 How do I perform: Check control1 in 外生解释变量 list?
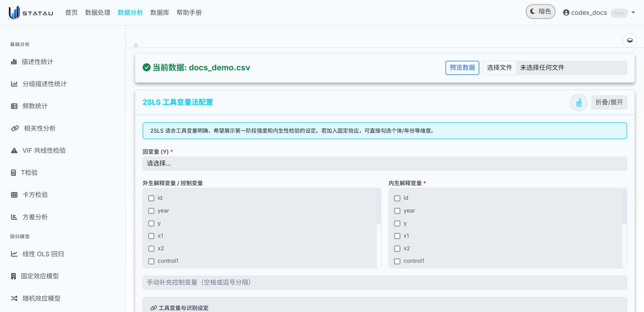coord(151,261)
